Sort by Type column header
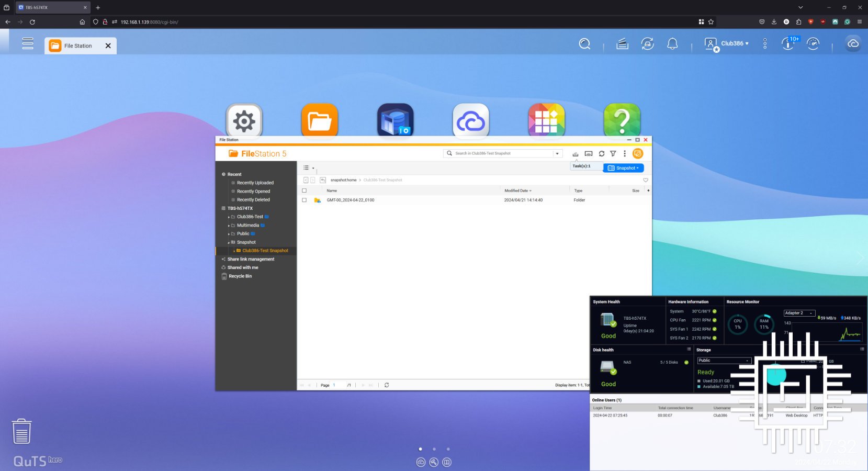The image size is (868, 471). tap(578, 190)
